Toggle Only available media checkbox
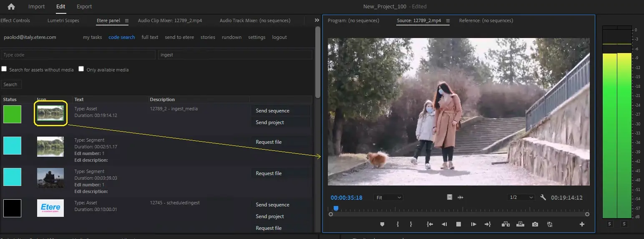The image size is (644, 239). tap(81, 69)
